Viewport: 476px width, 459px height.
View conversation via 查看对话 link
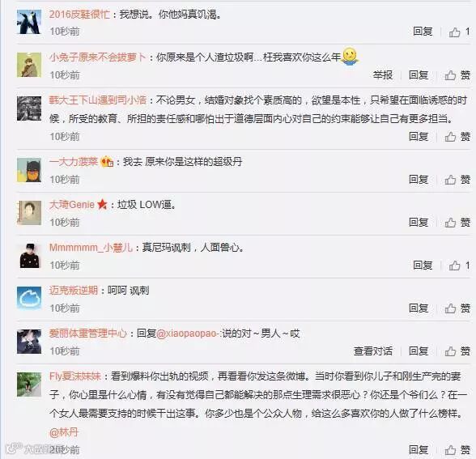click(x=372, y=351)
